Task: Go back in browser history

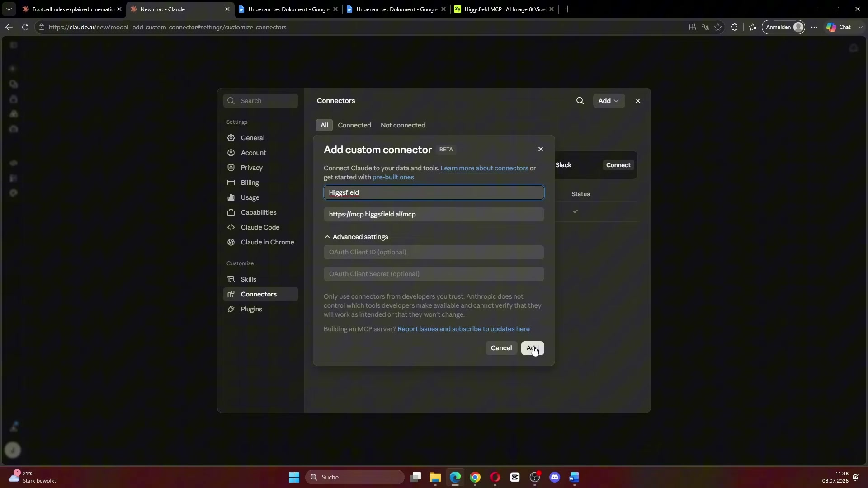Action: pyautogui.click(x=9, y=27)
